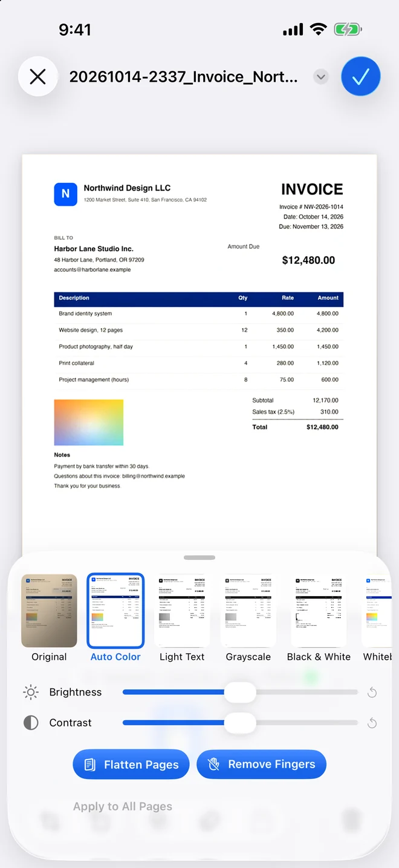The width and height of the screenshot is (399, 868).
Task: Click the Contrast slider handle
Action: 240,723
